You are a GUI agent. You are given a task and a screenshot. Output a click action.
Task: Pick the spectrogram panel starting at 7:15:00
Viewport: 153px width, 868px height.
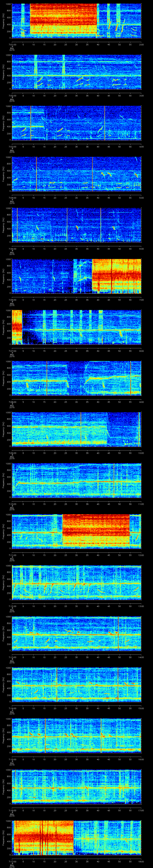tap(77, 736)
